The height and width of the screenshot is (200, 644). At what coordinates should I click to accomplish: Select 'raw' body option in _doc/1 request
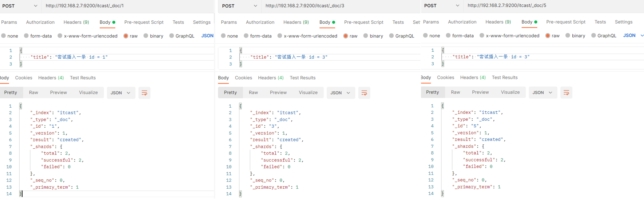click(x=130, y=36)
